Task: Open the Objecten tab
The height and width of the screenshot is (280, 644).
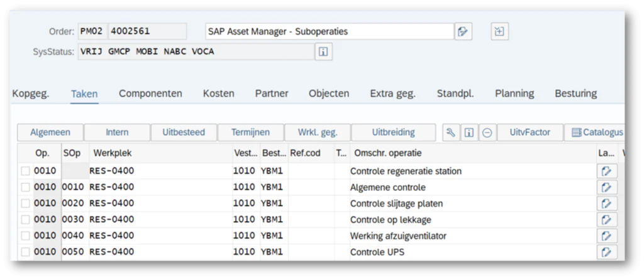Action: pos(329,94)
